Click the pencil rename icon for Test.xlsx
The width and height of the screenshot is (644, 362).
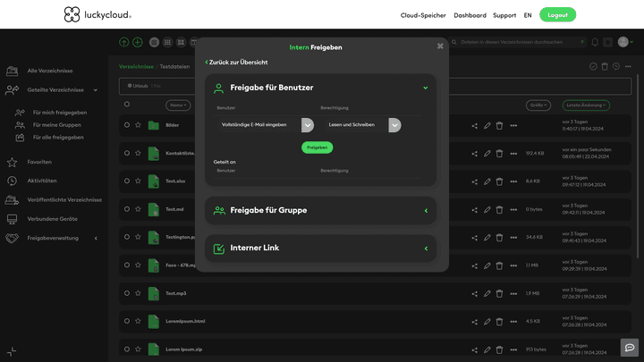click(x=487, y=181)
